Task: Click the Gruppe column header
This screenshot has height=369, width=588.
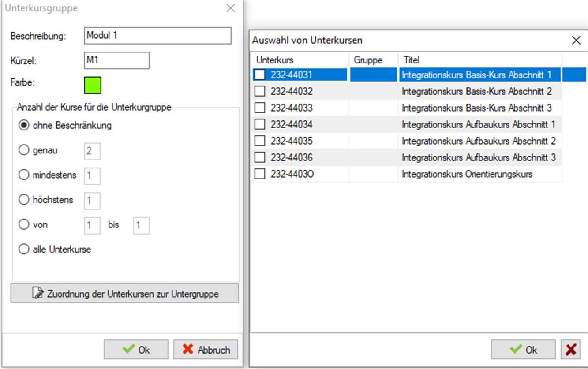Action: (374, 60)
